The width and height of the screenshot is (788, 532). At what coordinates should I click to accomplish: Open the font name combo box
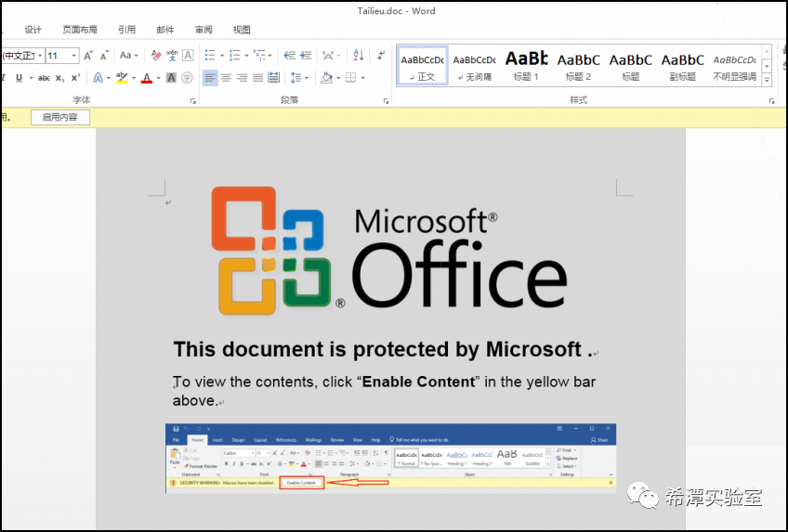click(x=22, y=56)
